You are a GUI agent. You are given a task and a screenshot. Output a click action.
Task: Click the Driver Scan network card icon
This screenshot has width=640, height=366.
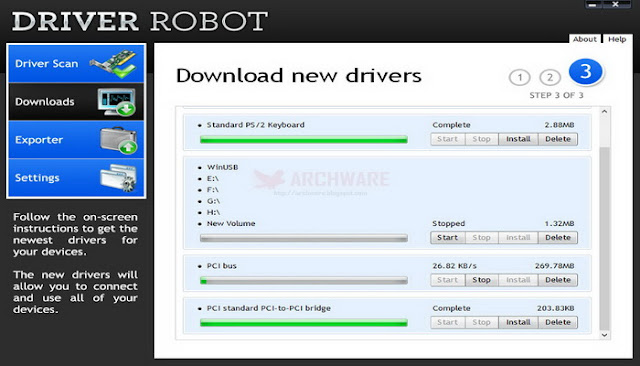click(113, 64)
